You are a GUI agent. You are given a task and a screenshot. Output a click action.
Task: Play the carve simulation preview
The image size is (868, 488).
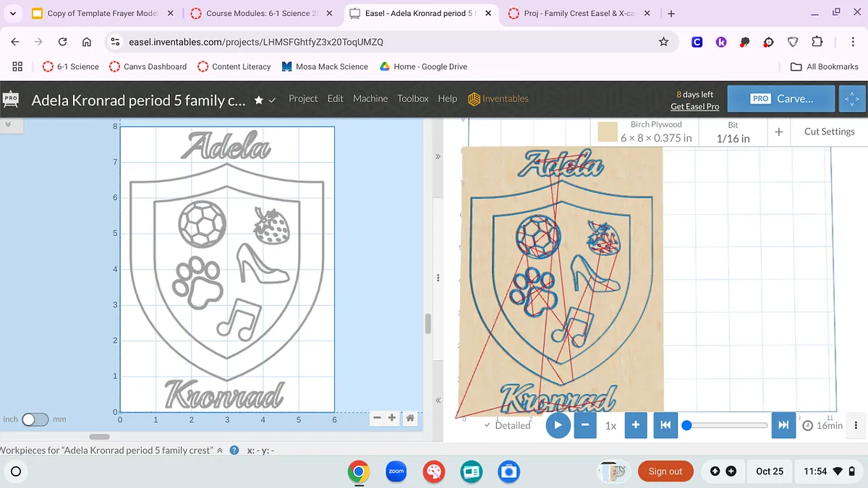558,425
